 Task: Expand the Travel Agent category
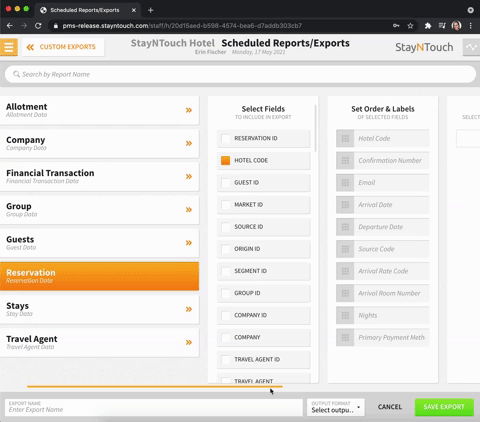click(189, 342)
